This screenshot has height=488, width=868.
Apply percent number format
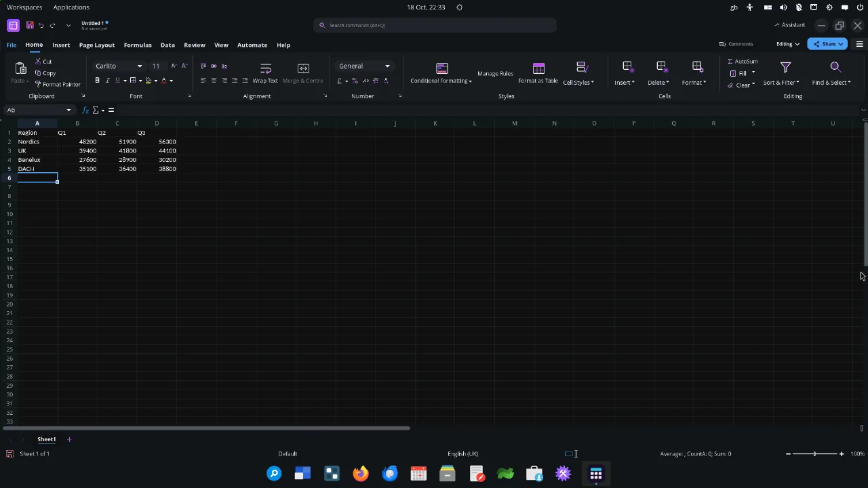(x=355, y=81)
